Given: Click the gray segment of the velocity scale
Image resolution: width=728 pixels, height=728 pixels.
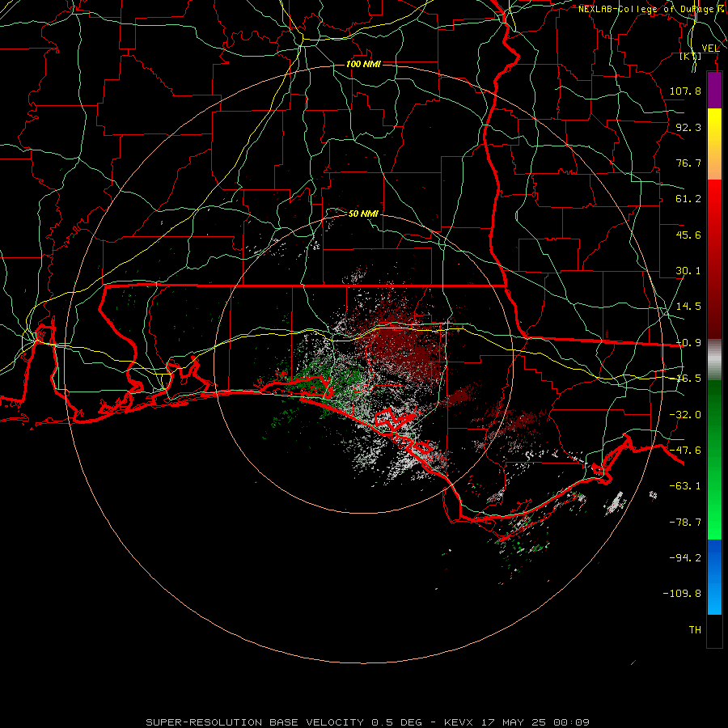Looking at the screenshot, I should tap(714, 360).
